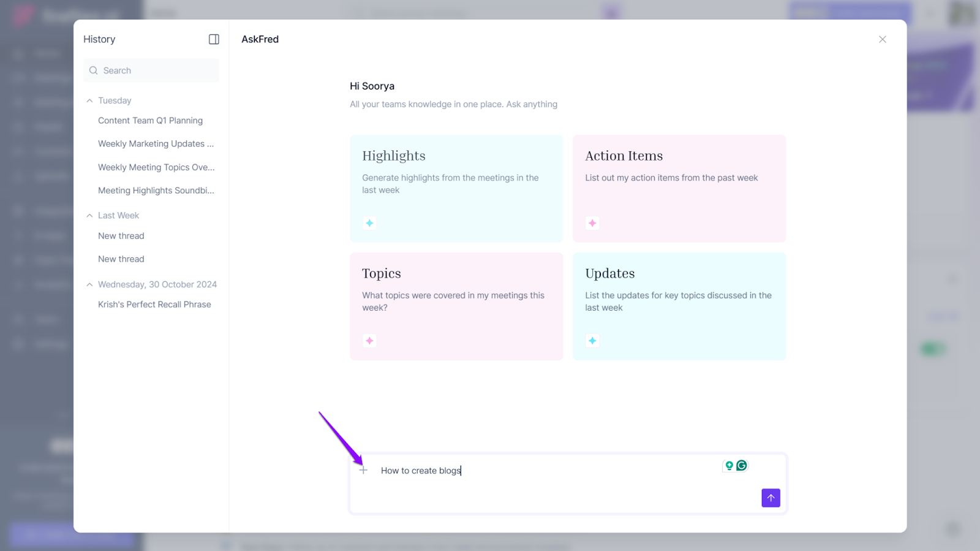
Task: Send the prompt with purple arrow button
Action: [771, 498]
